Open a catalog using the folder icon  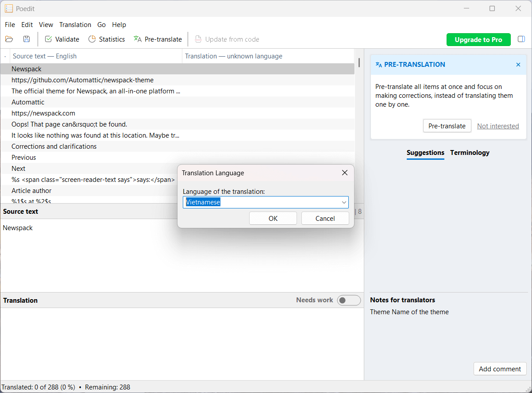pyautogui.click(x=9, y=39)
